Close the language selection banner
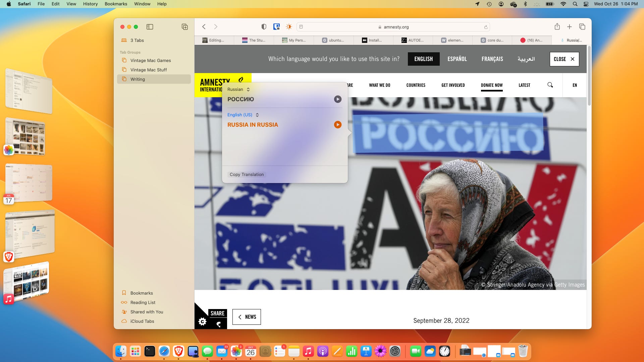The image size is (644, 362). [564, 59]
